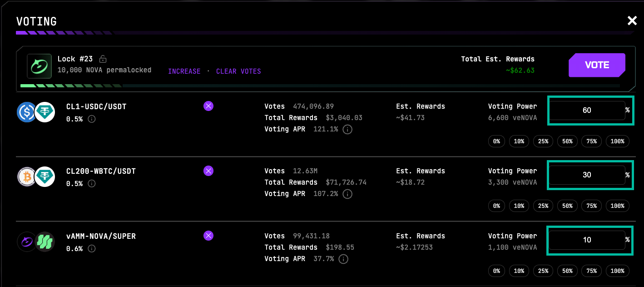Show Voting APR info for vAMM-NOVA/SUPER
This screenshot has height=287, width=644.
(343, 259)
